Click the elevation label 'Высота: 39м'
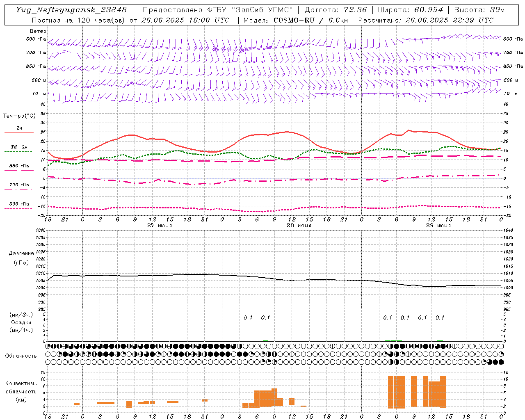 pyautogui.click(x=479, y=10)
